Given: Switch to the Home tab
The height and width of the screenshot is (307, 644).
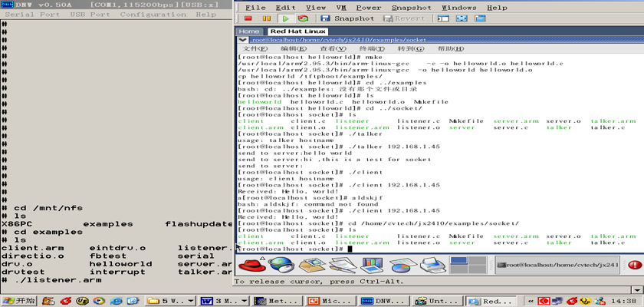Looking at the screenshot, I should (250, 31).
